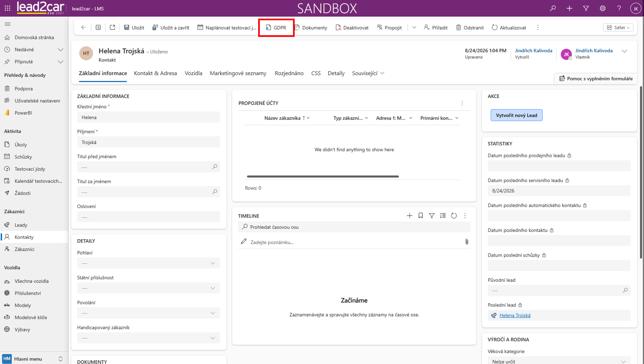Open the help question mark icon
The height and width of the screenshot is (364, 644).
point(619,8)
